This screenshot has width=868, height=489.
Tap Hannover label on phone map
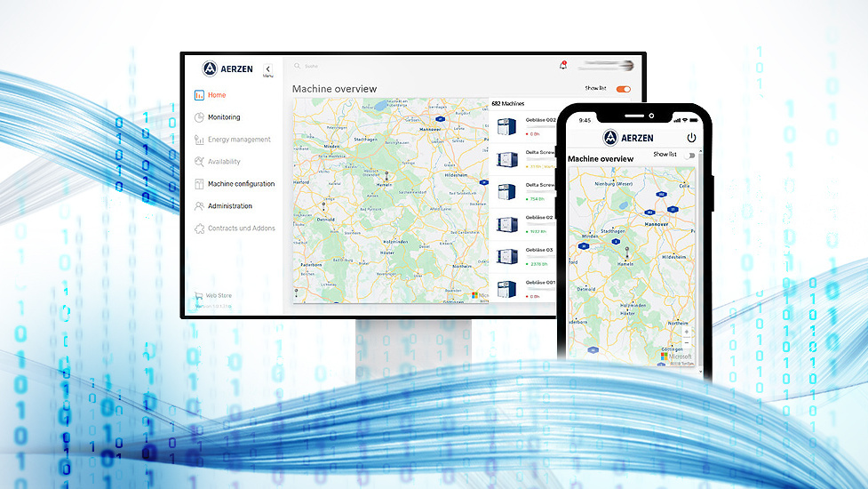click(657, 224)
